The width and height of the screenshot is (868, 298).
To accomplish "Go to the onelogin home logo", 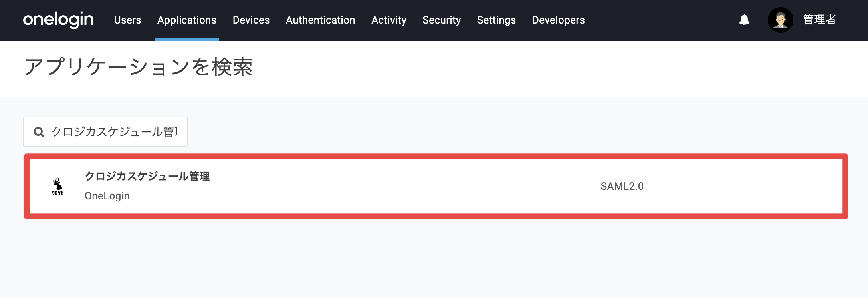I will pyautogui.click(x=58, y=20).
